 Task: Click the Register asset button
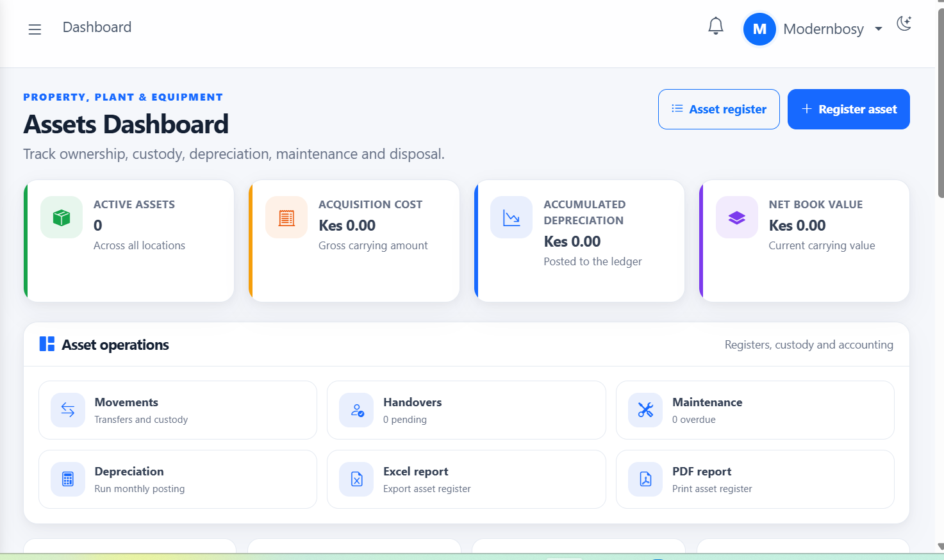849,109
